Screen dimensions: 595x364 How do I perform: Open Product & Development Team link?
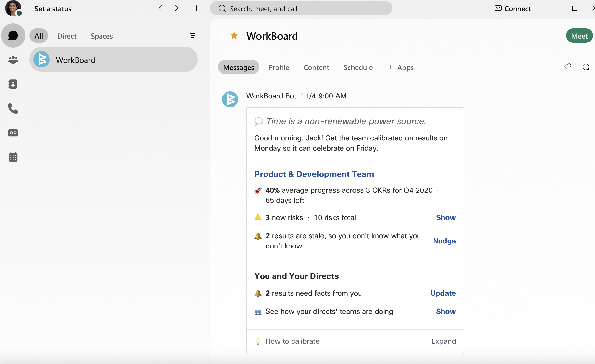click(314, 174)
